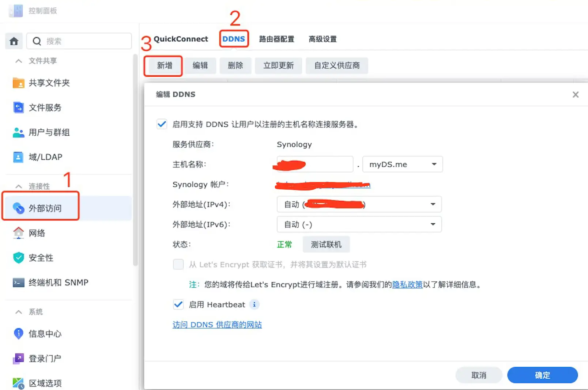Uncheck the enable DDNS support checkbox

(x=162, y=124)
